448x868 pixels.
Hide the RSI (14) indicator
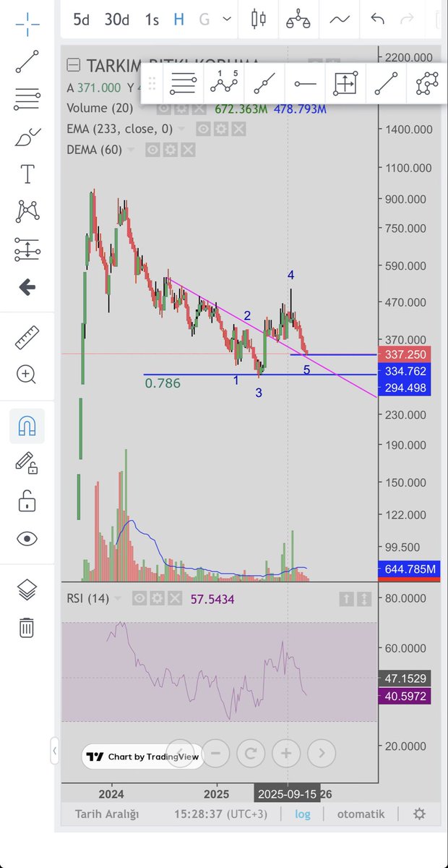pyautogui.click(x=140, y=599)
